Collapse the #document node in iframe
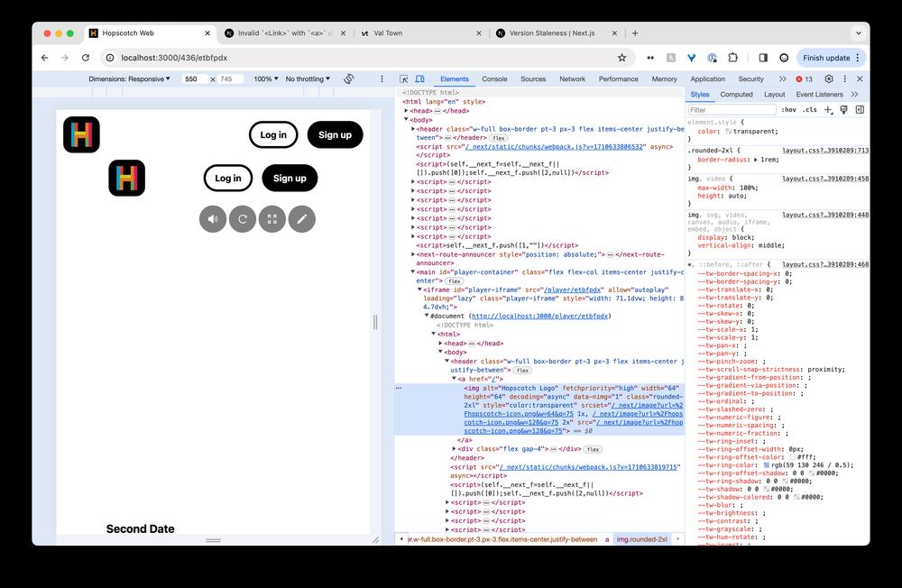 (427, 316)
